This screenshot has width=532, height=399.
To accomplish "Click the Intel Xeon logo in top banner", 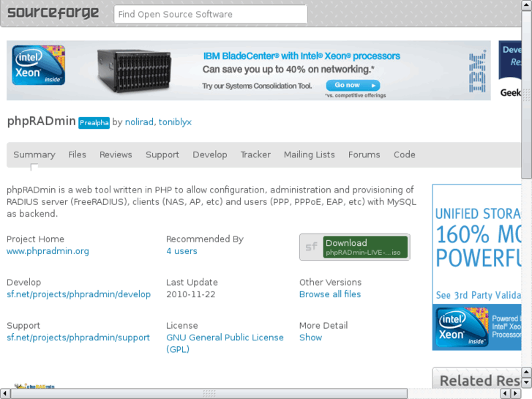I will coord(38,65).
